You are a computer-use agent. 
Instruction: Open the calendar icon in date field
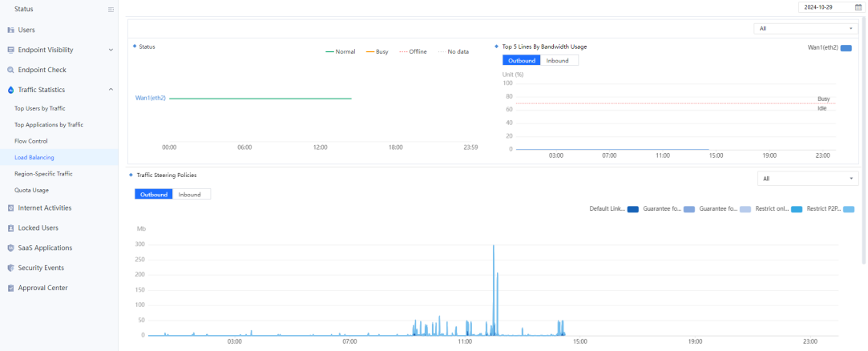coord(858,6)
